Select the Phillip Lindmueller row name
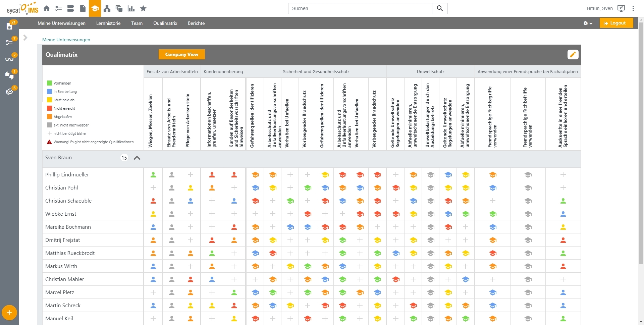644x325 pixels. 67,175
